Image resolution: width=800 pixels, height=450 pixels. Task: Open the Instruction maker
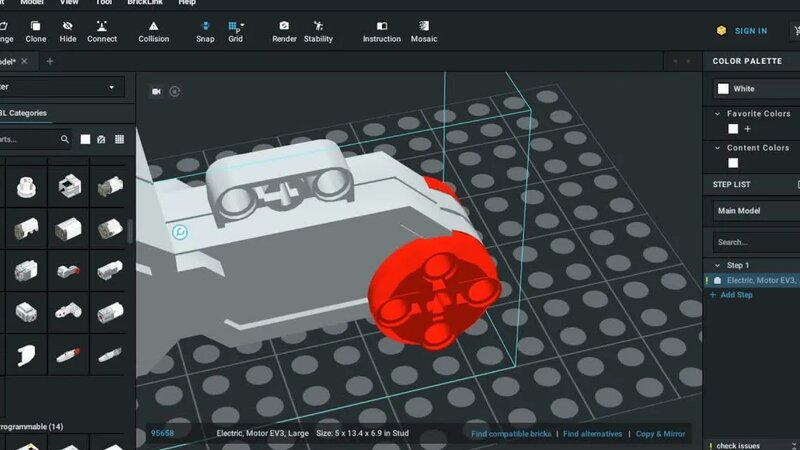coord(381,32)
